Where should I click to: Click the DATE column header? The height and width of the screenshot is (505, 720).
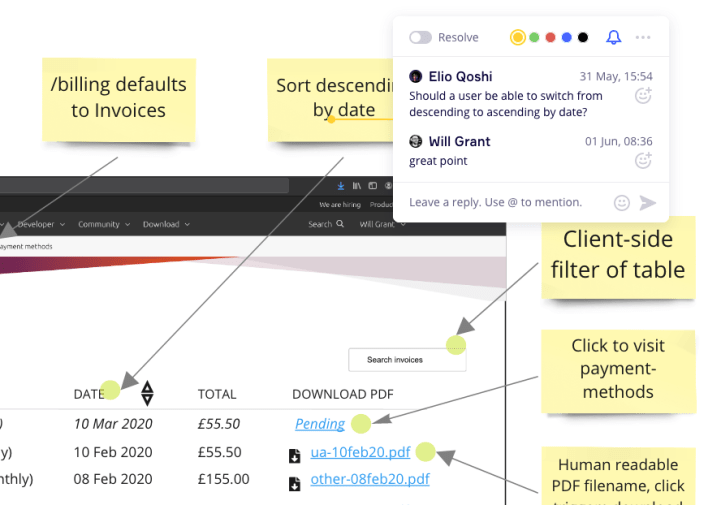89,394
